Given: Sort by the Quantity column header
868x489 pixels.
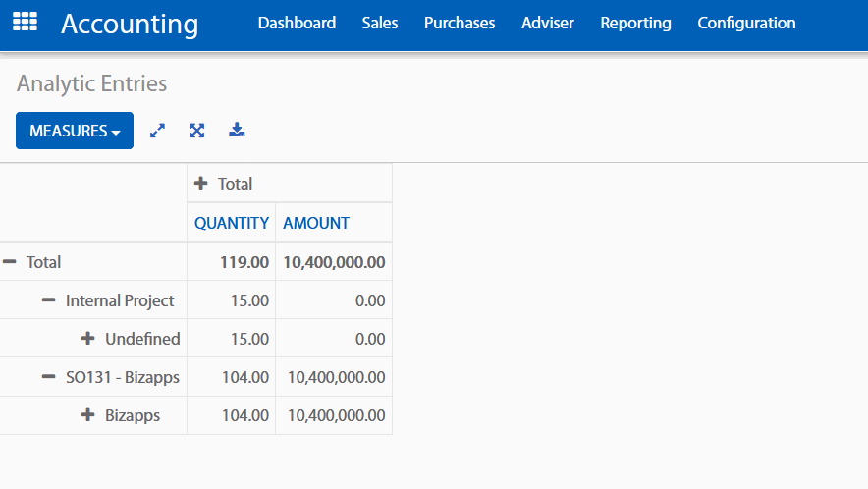Looking at the screenshot, I should click(232, 223).
